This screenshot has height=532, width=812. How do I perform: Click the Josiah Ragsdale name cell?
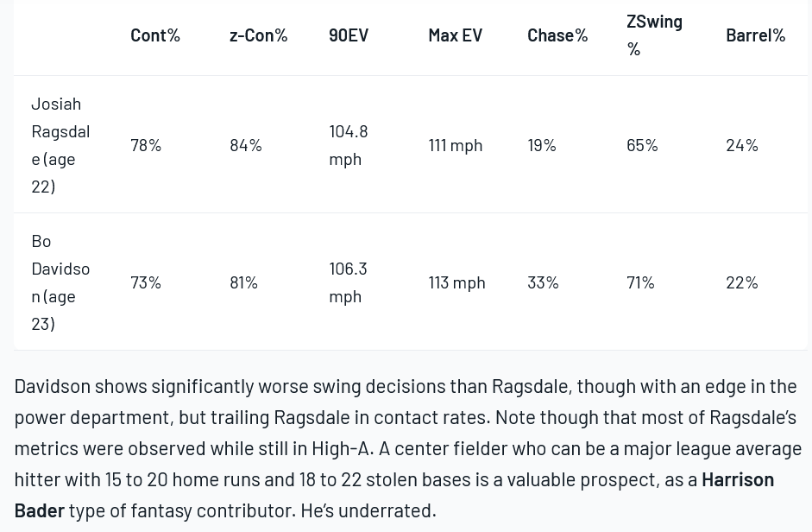pos(60,145)
